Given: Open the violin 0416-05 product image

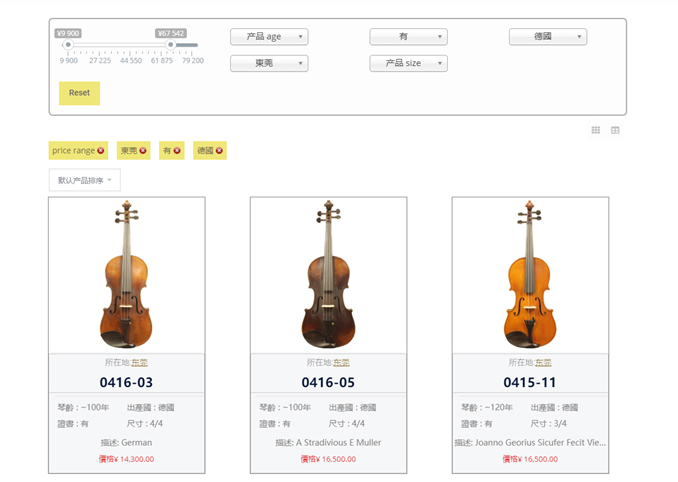Looking at the screenshot, I should 328,274.
